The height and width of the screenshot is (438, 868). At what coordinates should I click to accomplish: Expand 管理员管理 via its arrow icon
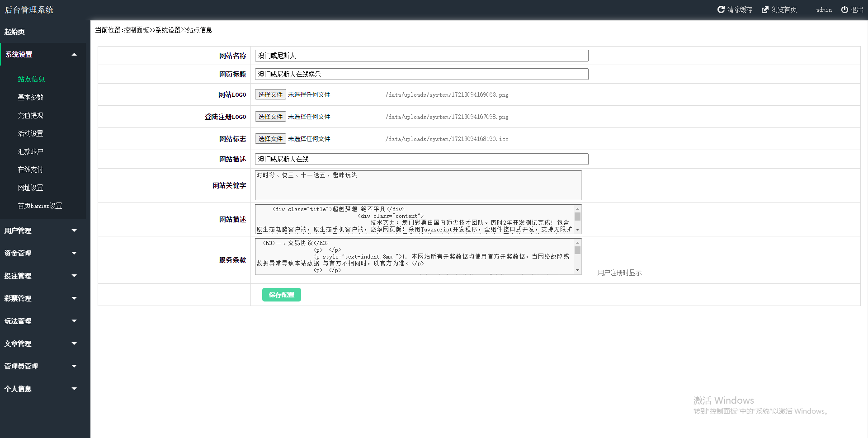click(x=74, y=366)
